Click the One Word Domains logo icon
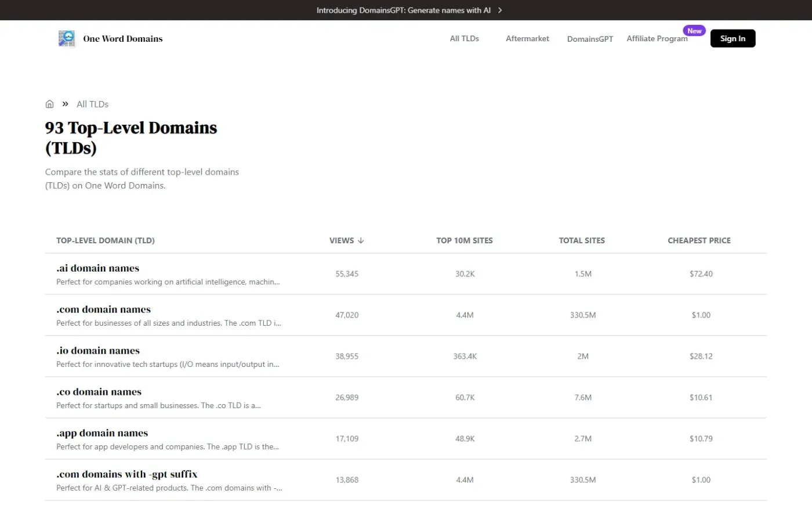 click(67, 38)
